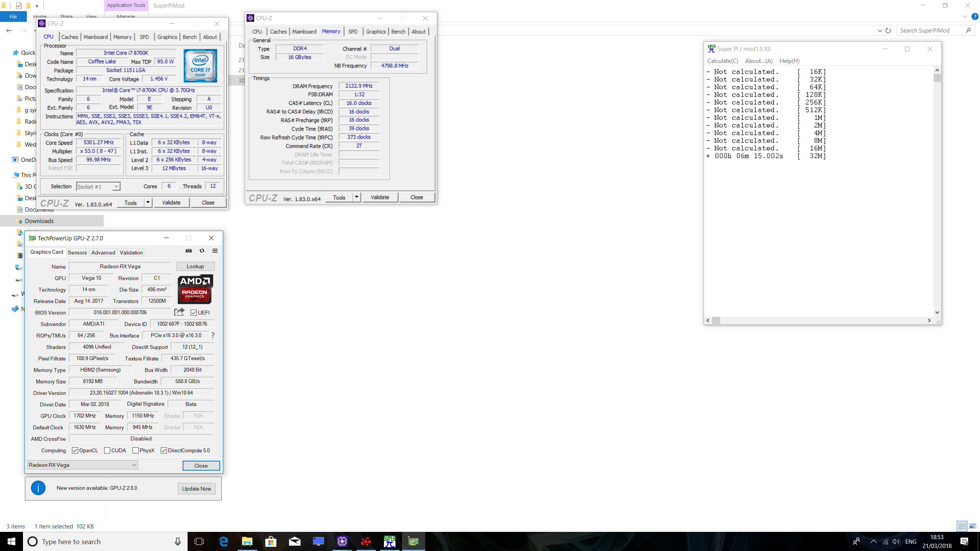Switch to Super PI via taskbar icon
980x551 pixels.
(x=390, y=541)
